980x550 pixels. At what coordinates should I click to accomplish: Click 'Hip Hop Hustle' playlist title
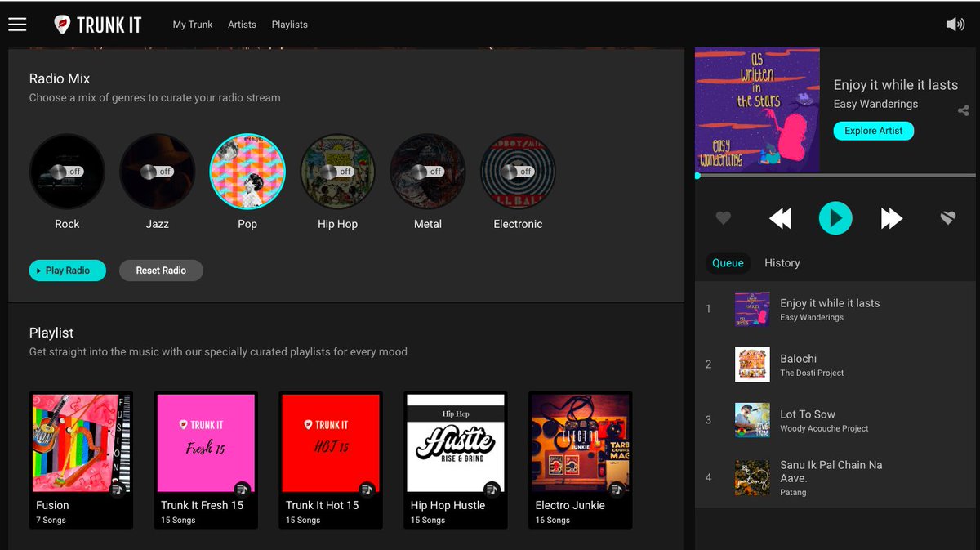click(448, 505)
